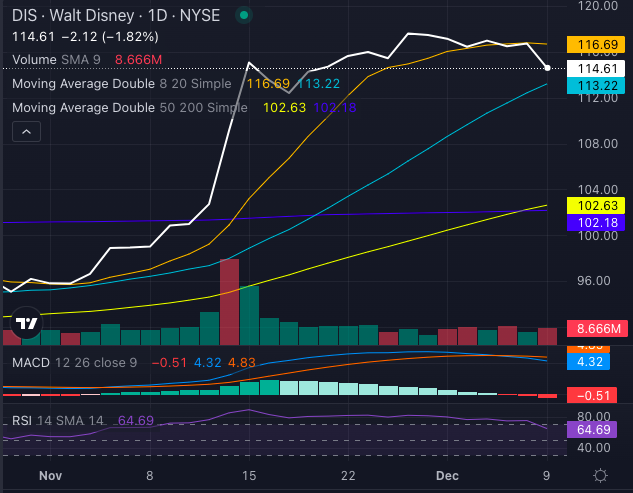Click the tallest red volume bar
Screen dimensions: 633x493
(229, 300)
